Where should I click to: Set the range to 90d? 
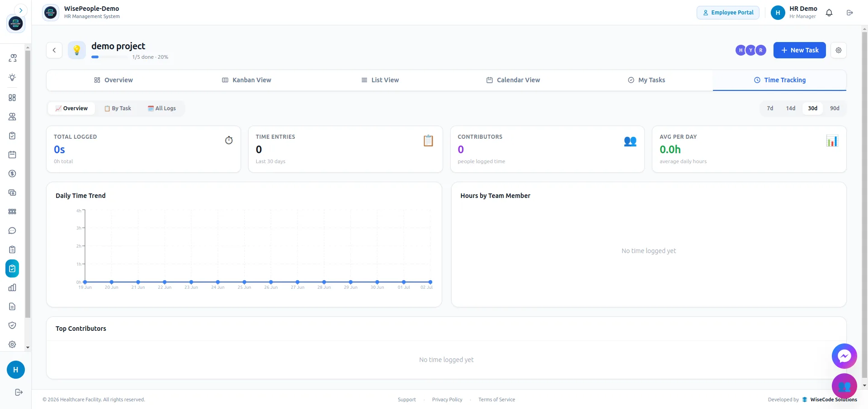[x=835, y=108]
